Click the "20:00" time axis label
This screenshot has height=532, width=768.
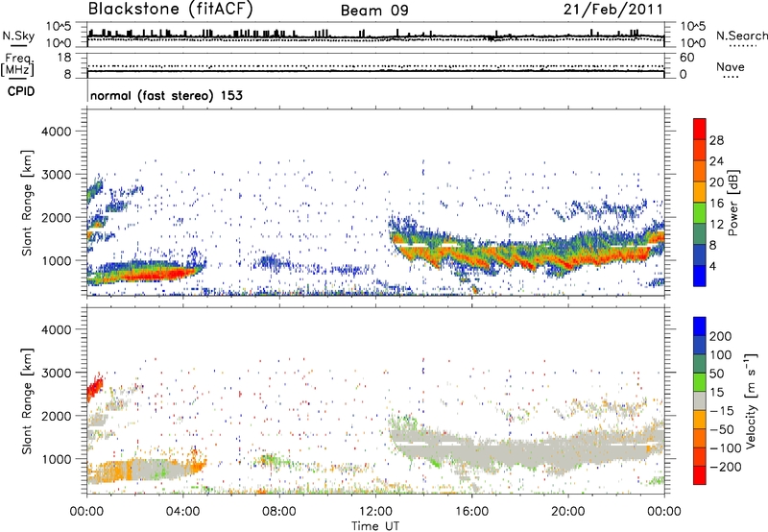[x=567, y=512]
